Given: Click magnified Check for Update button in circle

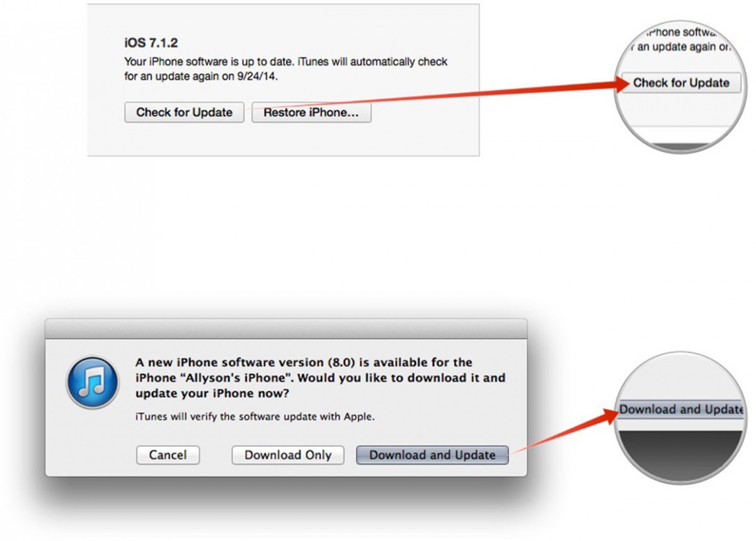Looking at the screenshot, I should click(x=681, y=83).
